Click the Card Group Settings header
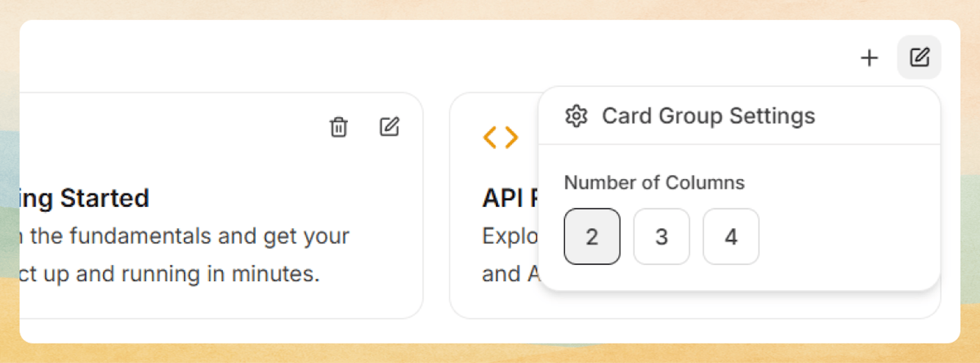The height and width of the screenshot is (363, 980). [709, 116]
